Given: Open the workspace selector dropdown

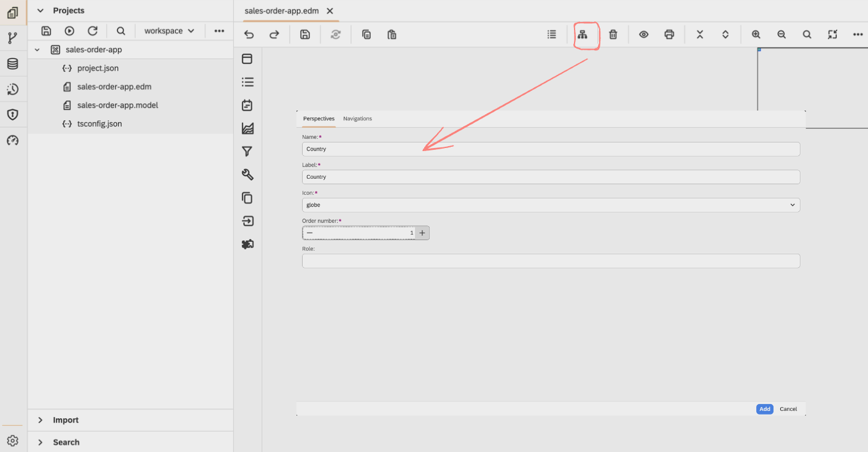Looking at the screenshot, I should 169,31.
